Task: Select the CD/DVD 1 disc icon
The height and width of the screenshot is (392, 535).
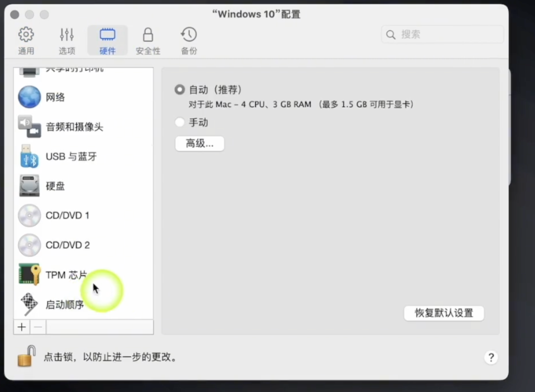Action: click(x=29, y=215)
